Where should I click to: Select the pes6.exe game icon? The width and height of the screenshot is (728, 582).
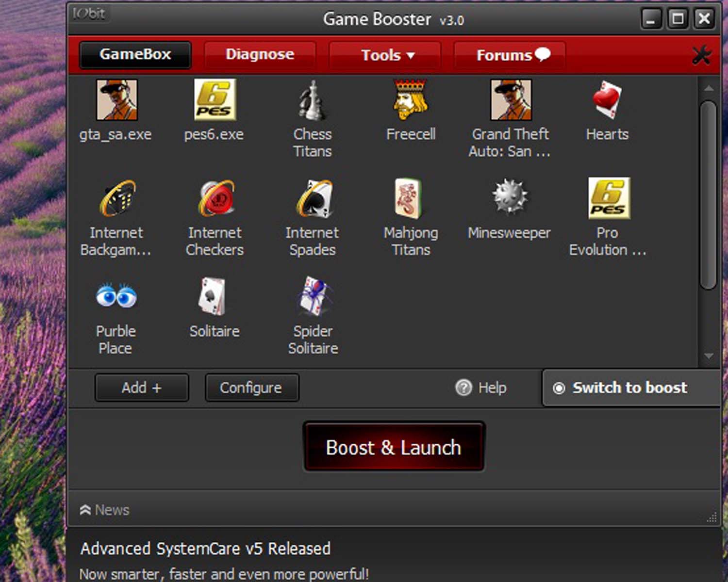point(215,100)
